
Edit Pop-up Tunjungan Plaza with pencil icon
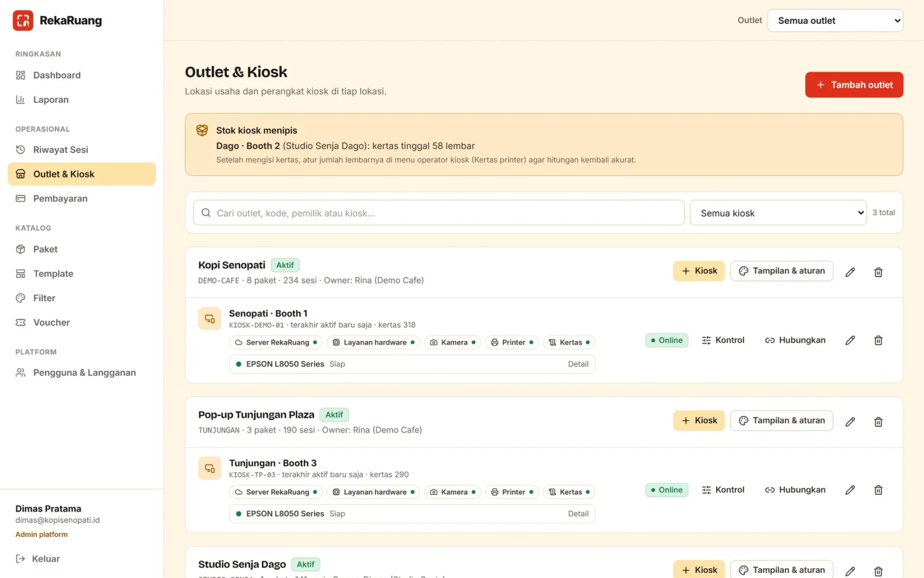point(850,421)
